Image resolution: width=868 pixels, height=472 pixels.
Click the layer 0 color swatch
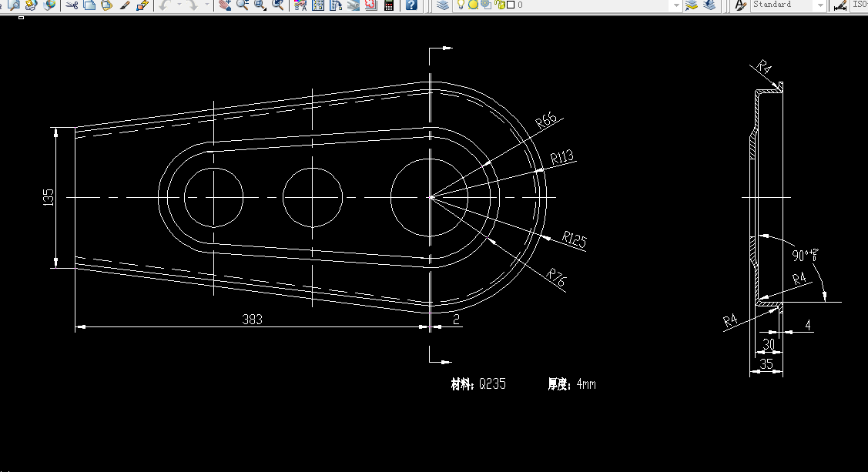click(x=511, y=5)
